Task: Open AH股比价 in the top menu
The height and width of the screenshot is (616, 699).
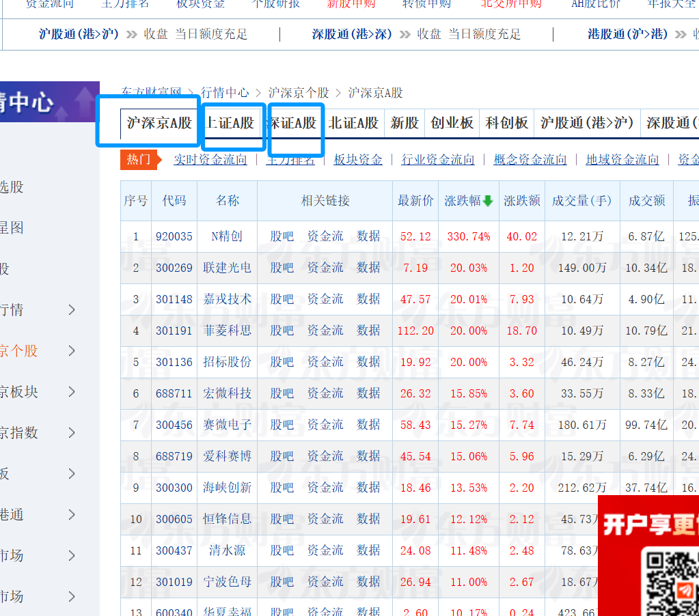Action: click(x=596, y=5)
